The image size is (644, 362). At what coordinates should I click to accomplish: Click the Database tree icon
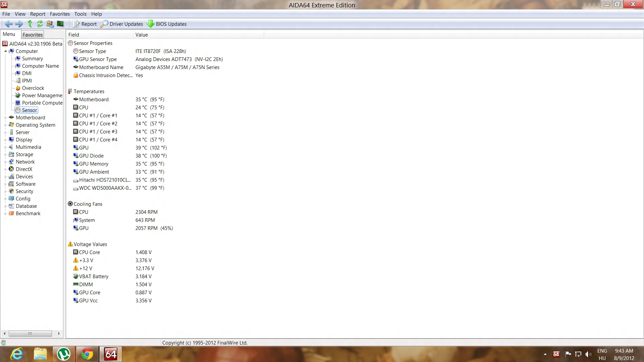click(x=11, y=206)
